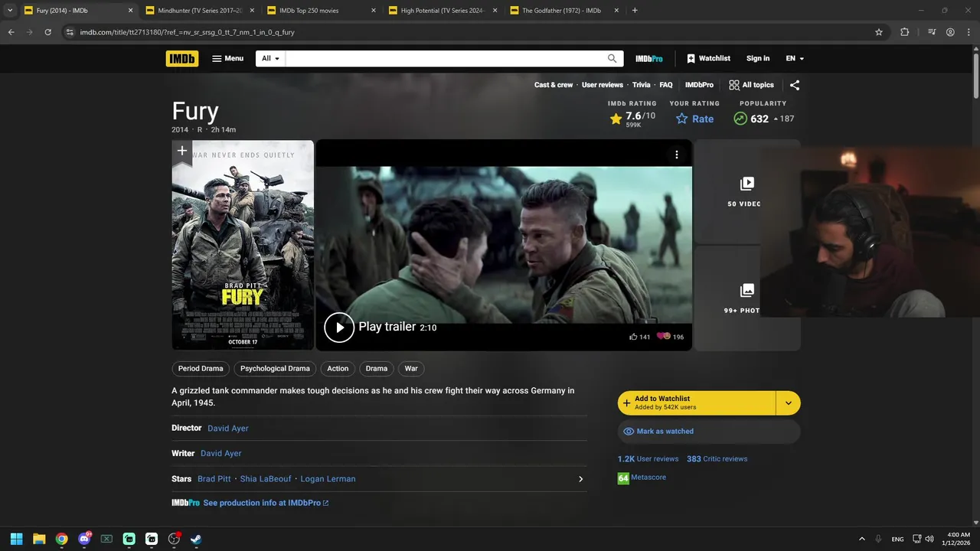Image resolution: width=980 pixels, height=551 pixels.
Task: Open the 64 Metascore page
Action: tap(642, 478)
